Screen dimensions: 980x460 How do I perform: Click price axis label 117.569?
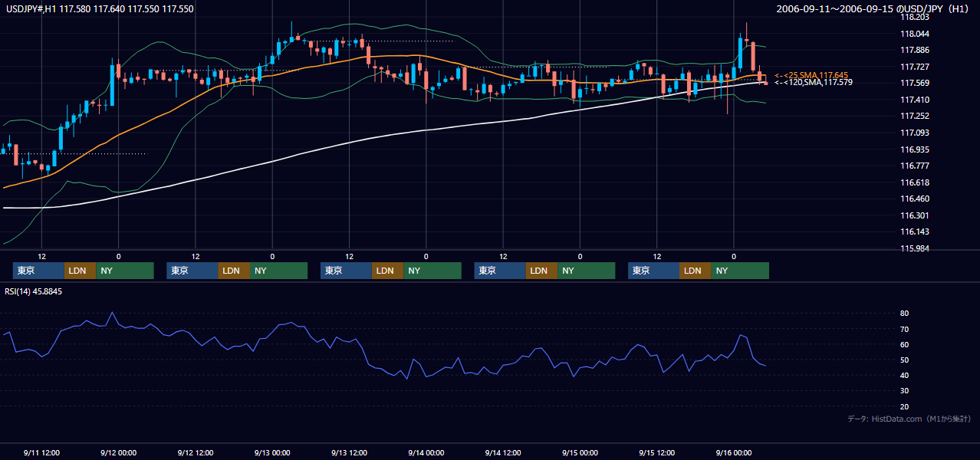(x=914, y=83)
